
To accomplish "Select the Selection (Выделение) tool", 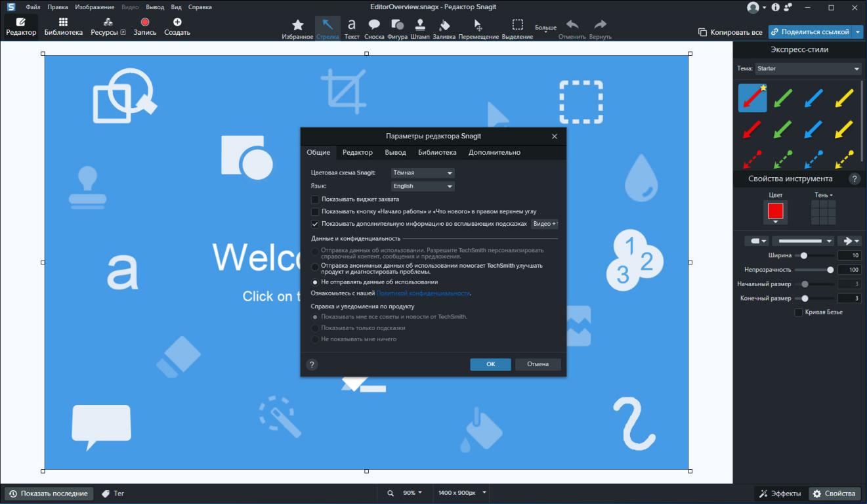I will (517, 28).
